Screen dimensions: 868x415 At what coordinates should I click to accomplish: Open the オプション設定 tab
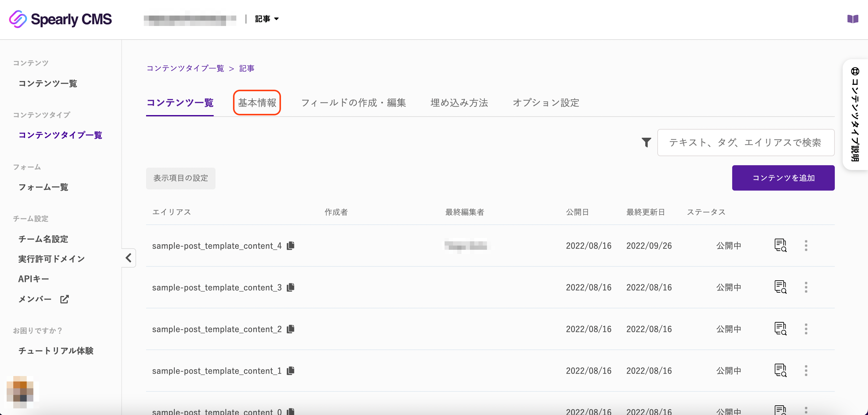546,102
